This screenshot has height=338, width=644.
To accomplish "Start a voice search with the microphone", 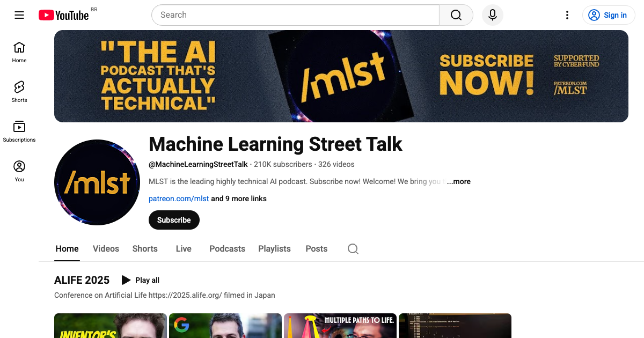I will click(492, 15).
